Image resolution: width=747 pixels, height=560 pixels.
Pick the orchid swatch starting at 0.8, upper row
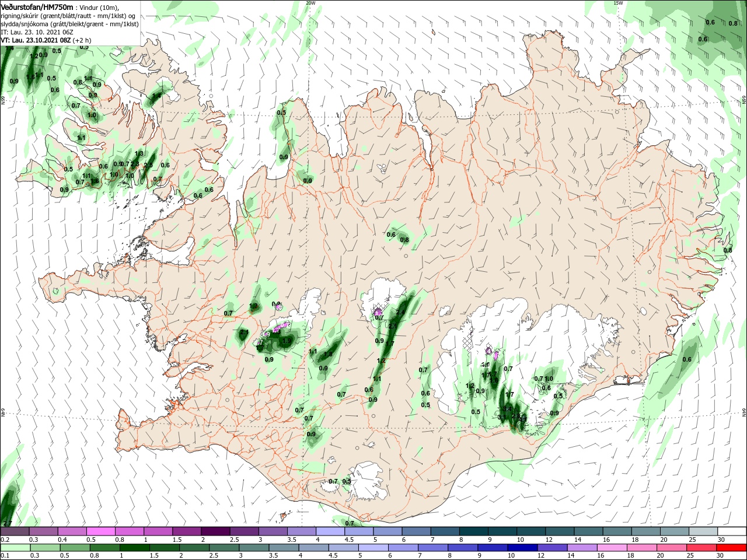coord(128,531)
